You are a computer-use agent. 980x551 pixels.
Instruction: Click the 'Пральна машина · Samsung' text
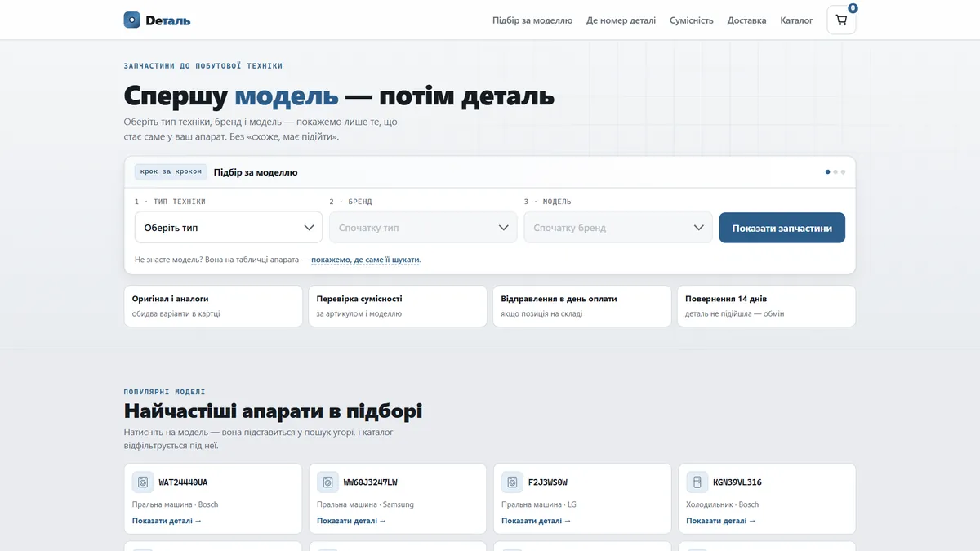365,504
